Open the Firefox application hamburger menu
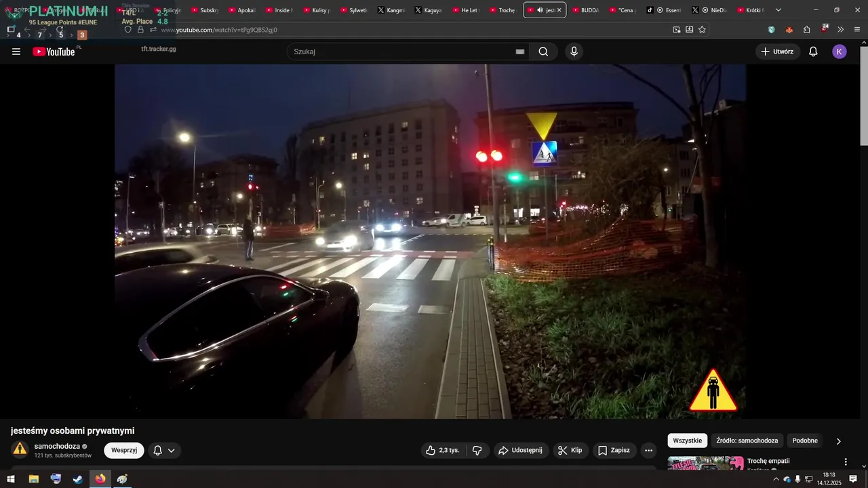Viewport: 868px width, 488px height. pos(858,30)
